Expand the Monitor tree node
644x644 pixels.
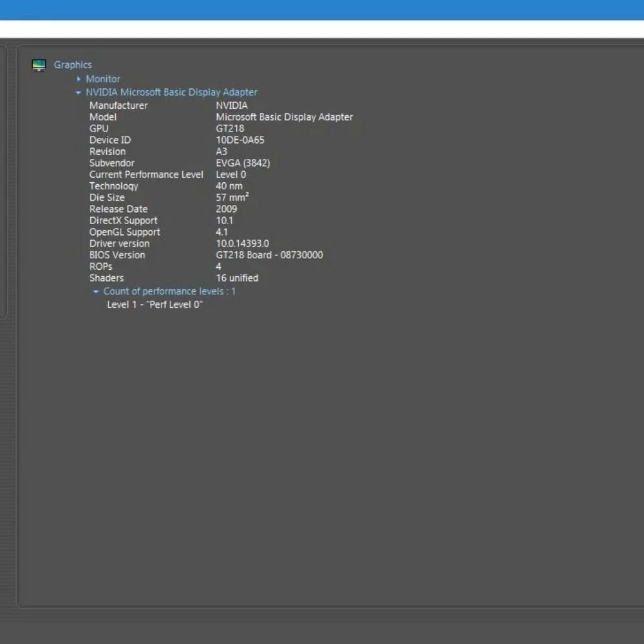[x=79, y=79]
